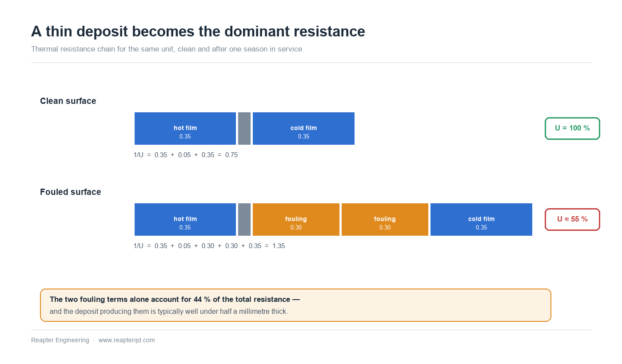Screen dimensions: 622x364
Task: Click the Reapter Engineering footer text
Action: click(60, 340)
